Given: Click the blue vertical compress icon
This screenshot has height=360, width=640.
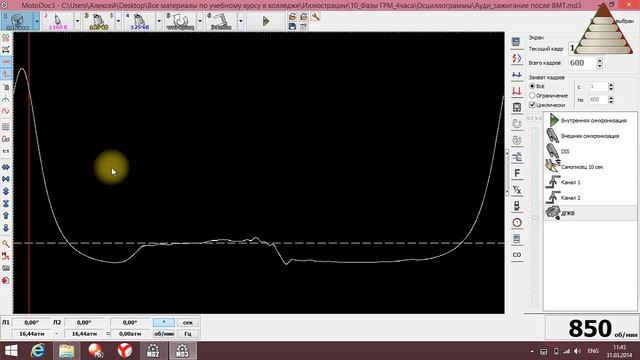Looking at the screenshot, I should [6, 203].
